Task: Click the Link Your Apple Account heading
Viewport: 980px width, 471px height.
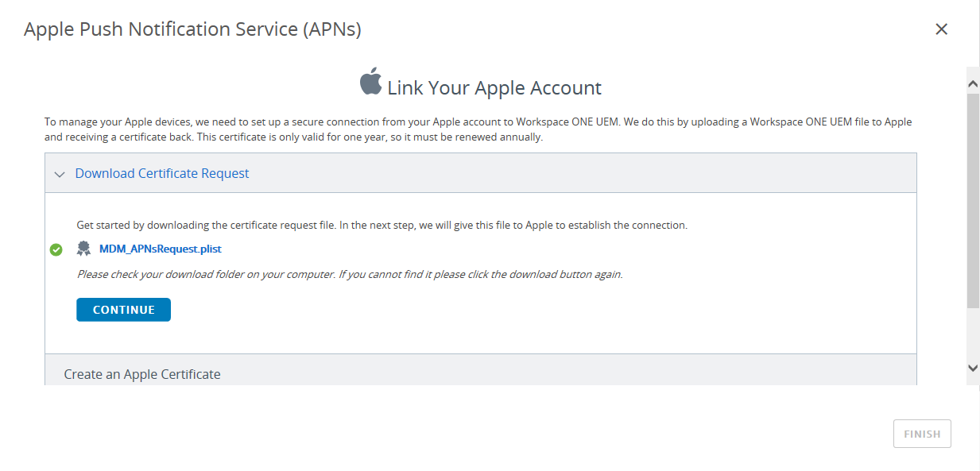Action: 494,87
